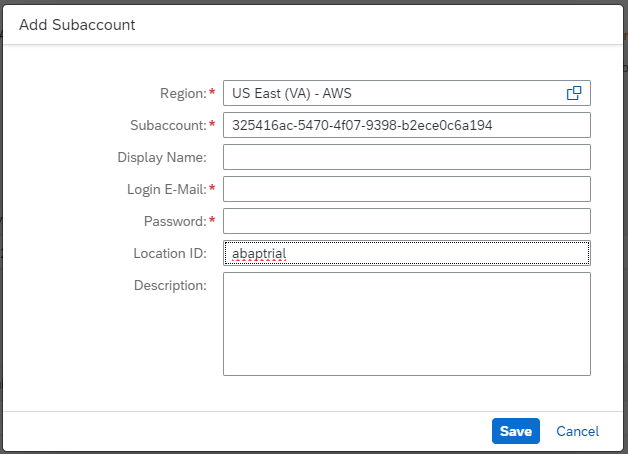Click the Description label

point(170,285)
